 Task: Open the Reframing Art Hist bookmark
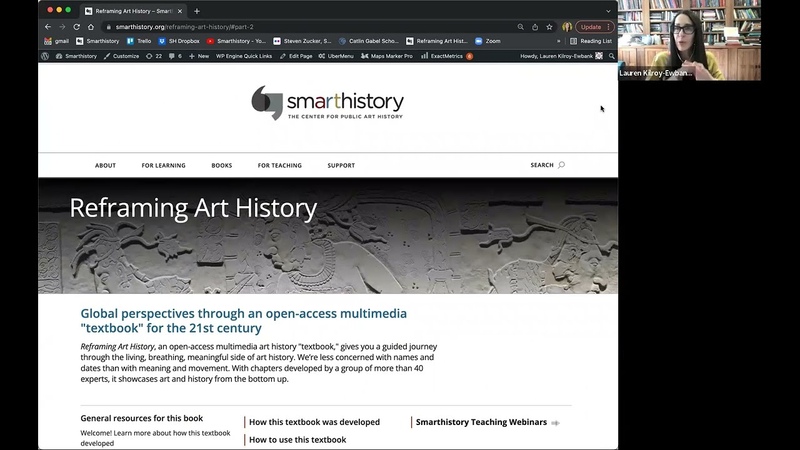pyautogui.click(x=437, y=41)
